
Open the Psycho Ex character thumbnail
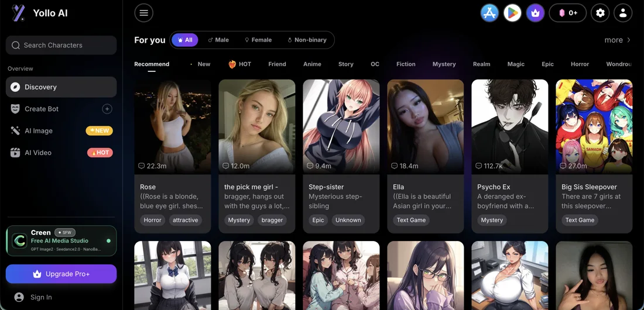click(x=510, y=126)
